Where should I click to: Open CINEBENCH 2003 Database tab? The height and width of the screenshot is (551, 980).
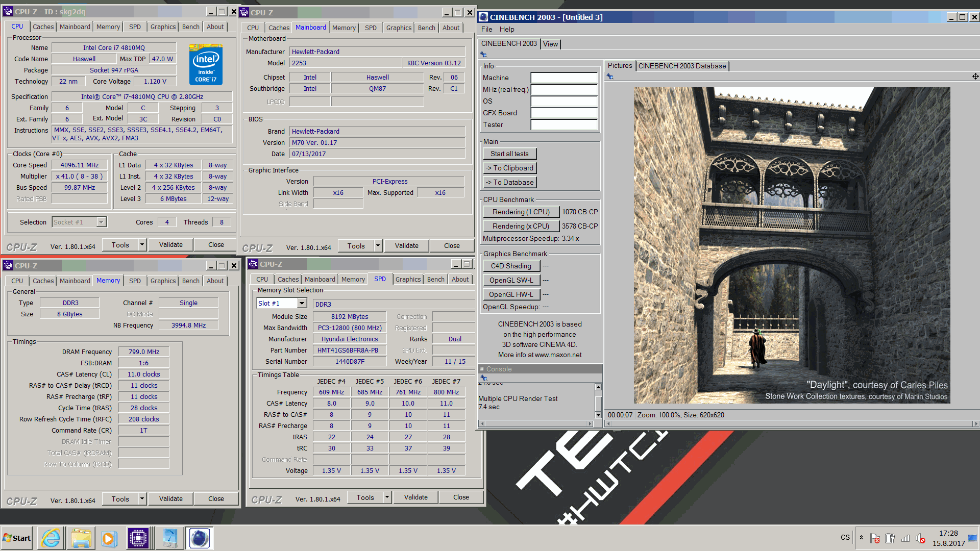point(682,66)
